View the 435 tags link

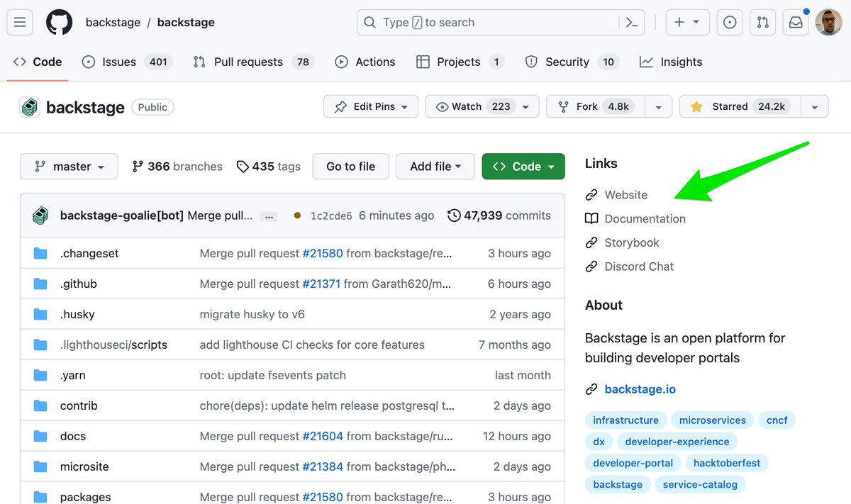[x=268, y=167]
